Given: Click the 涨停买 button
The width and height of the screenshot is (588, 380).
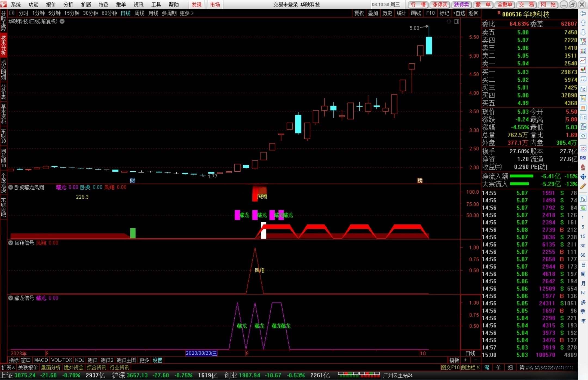Looking at the screenshot, I should [x=440, y=4].
